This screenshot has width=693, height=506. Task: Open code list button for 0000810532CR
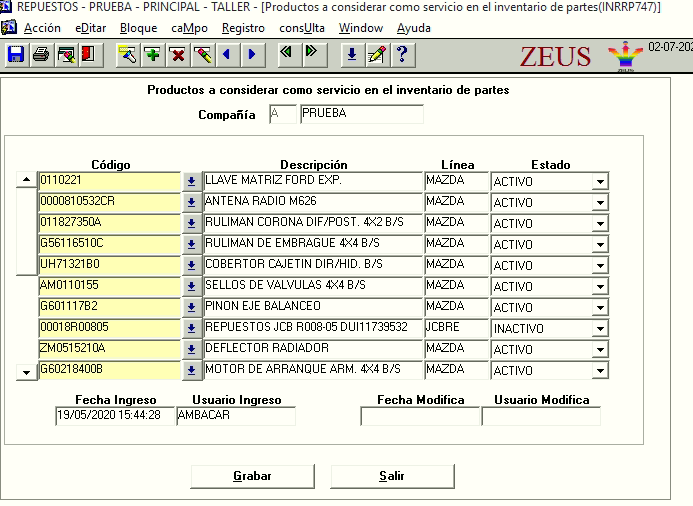(191, 202)
